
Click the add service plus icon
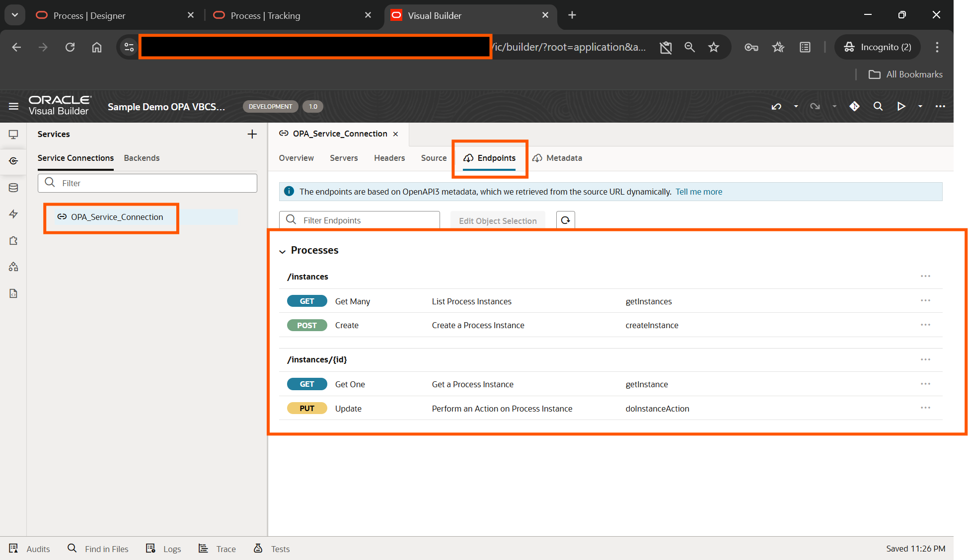[x=252, y=134]
